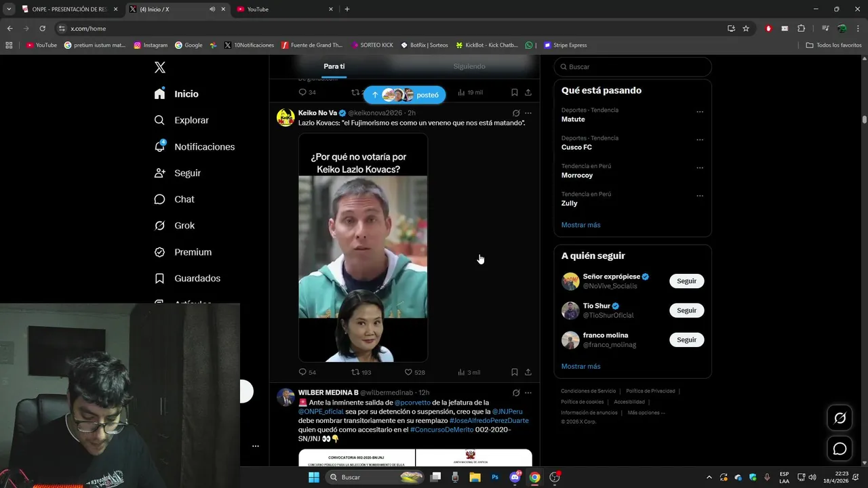Follow Tío Shur account
The height and width of the screenshot is (488, 868).
tap(686, 310)
